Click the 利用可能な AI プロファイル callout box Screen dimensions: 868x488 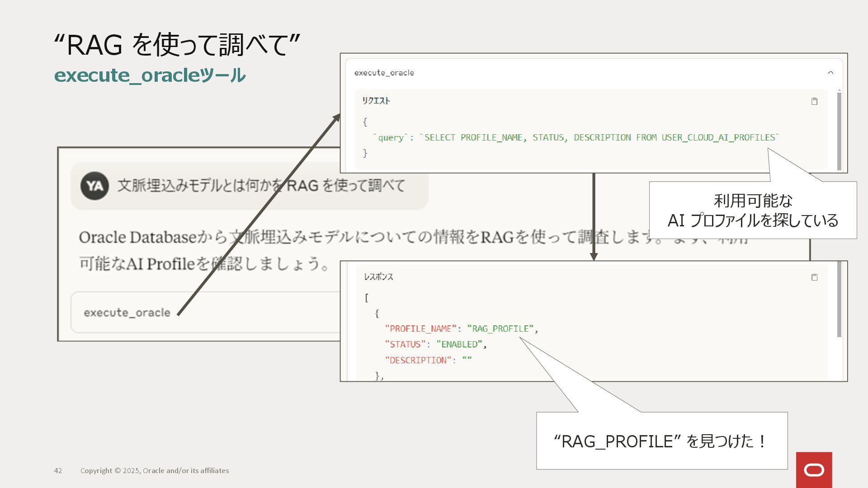click(x=753, y=211)
